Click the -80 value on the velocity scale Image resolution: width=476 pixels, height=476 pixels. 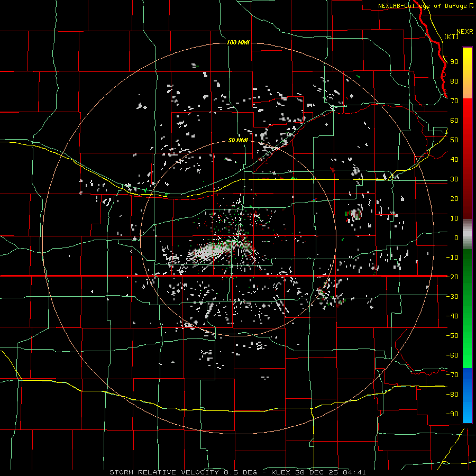[452, 395]
